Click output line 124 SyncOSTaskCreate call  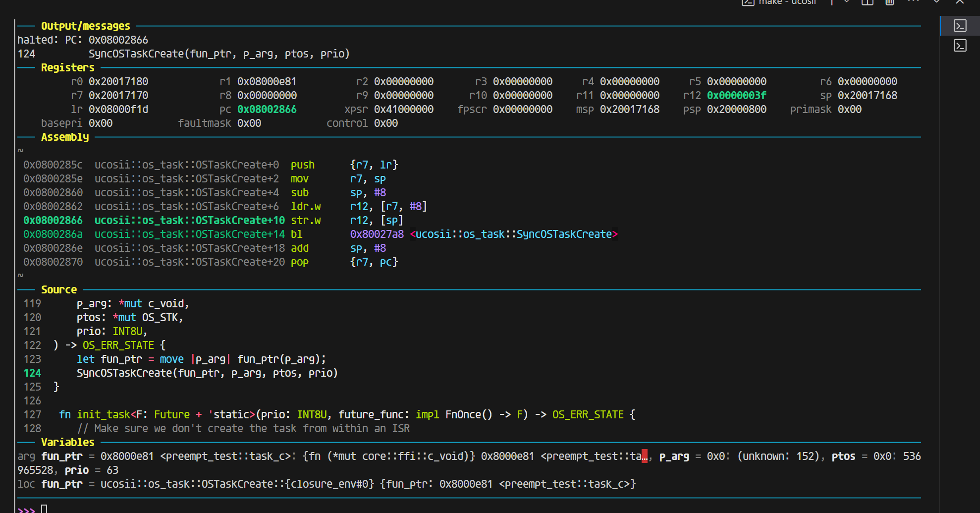tap(183, 54)
